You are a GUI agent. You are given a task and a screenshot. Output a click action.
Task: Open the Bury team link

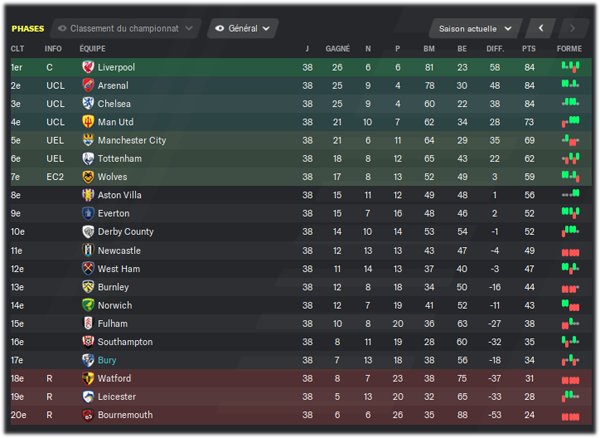coord(107,360)
